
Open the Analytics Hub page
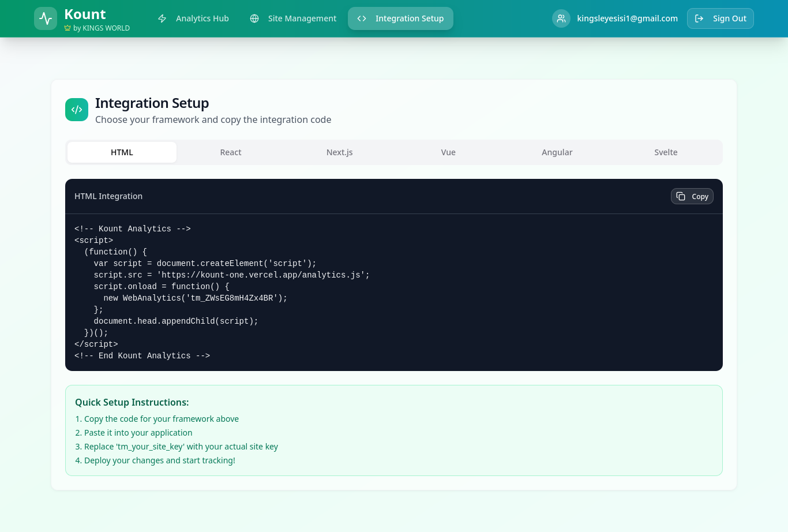click(x=193, y=18)
